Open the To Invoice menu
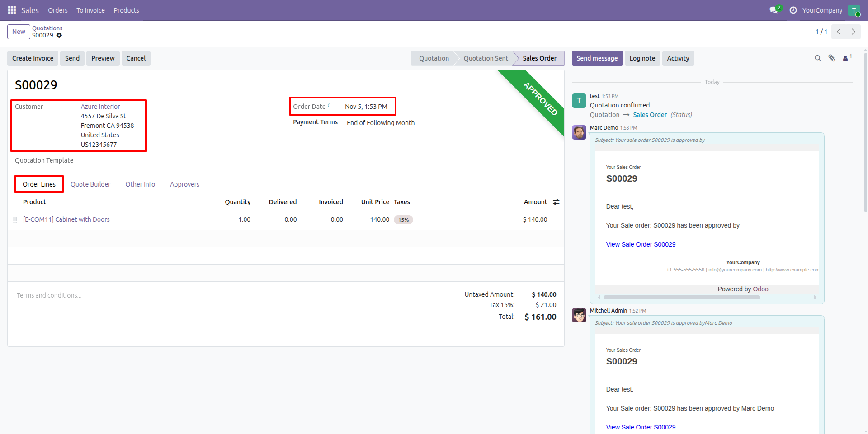The width and height of the screenshot is (868, 434). [x=90, y=10]
